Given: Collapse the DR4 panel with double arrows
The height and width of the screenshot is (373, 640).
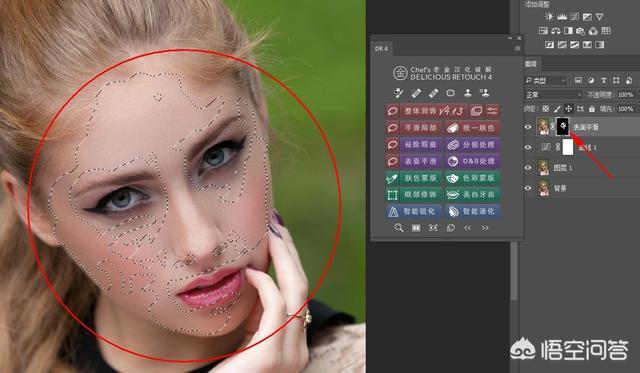Looking at the screenshot, I should pyautogui.click(x=510, y=38).
